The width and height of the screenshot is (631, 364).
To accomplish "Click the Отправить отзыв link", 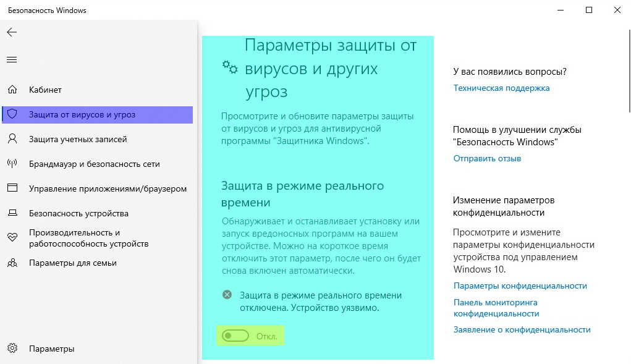I will pos(487,158).
